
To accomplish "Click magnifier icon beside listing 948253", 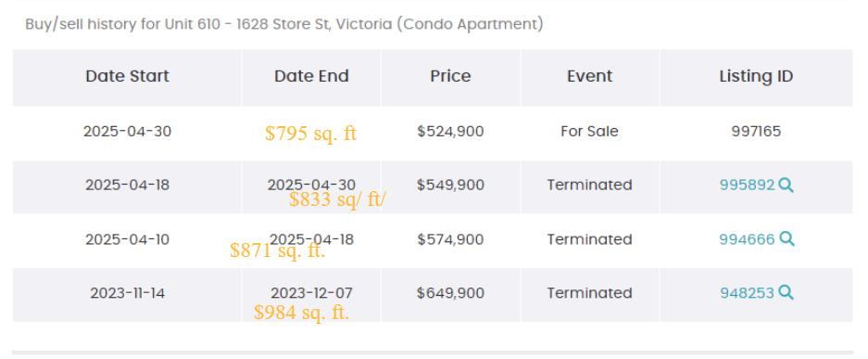I will [x=786, y=292].
